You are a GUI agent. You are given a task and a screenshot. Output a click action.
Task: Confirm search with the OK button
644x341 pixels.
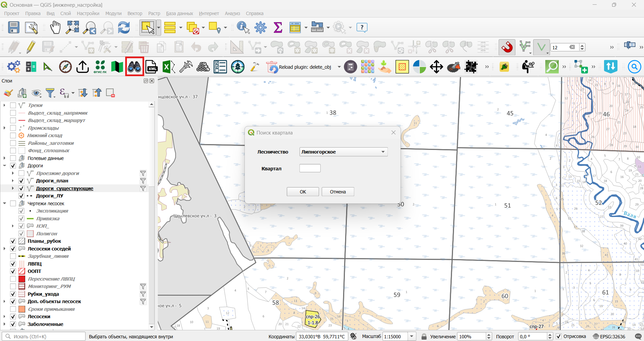click(303, 192)
